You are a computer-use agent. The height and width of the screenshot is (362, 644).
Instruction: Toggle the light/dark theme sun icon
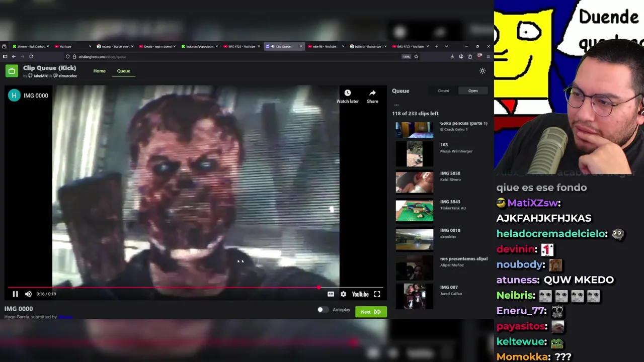(x=482, y=71)
